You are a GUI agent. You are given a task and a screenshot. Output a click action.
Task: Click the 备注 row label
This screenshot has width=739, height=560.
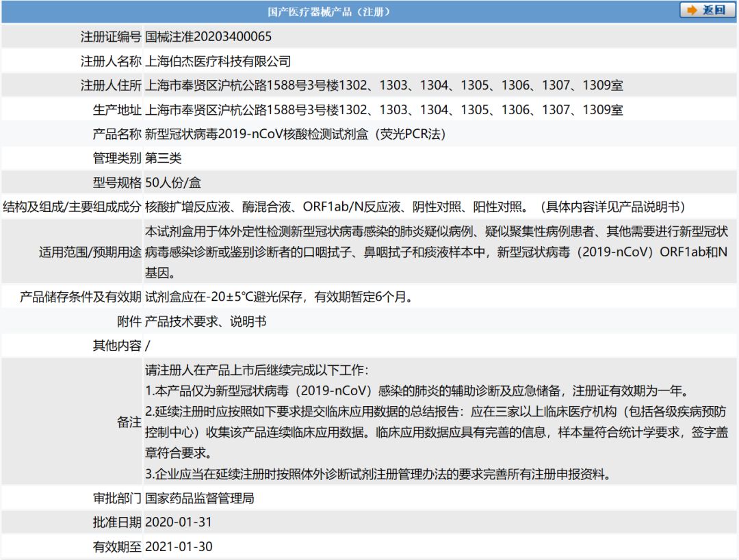129,422
